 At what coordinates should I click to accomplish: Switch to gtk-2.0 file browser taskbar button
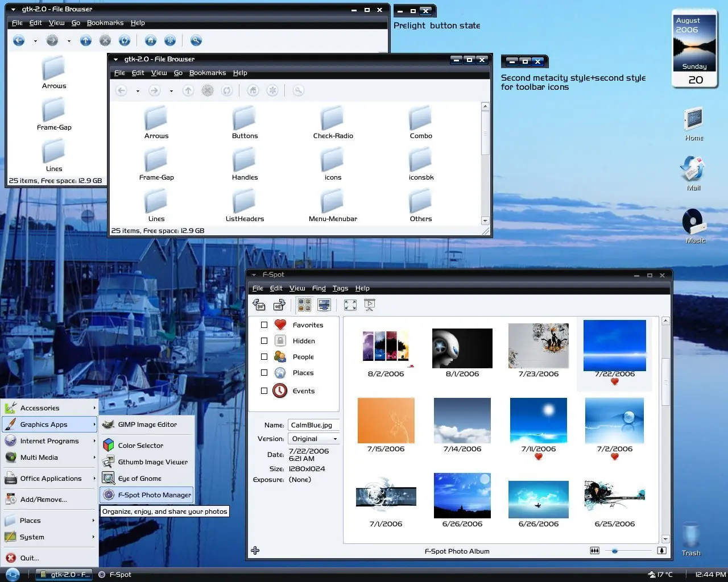click(x=64, y=575)
